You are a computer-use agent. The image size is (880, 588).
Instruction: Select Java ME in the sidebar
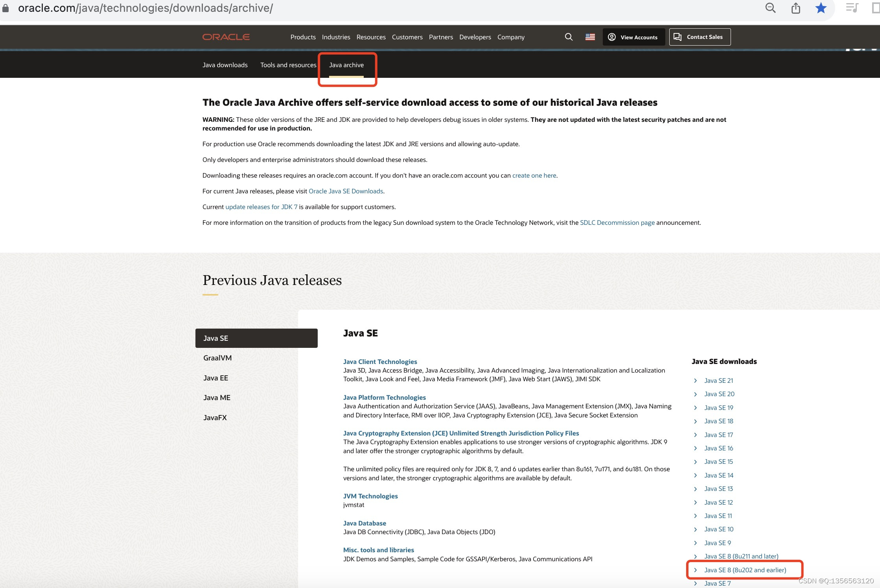pos(217,397)
